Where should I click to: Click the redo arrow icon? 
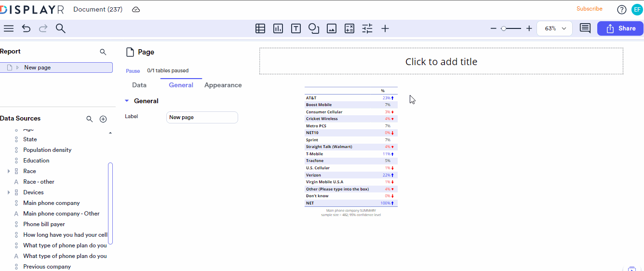[x=43, y=28]
